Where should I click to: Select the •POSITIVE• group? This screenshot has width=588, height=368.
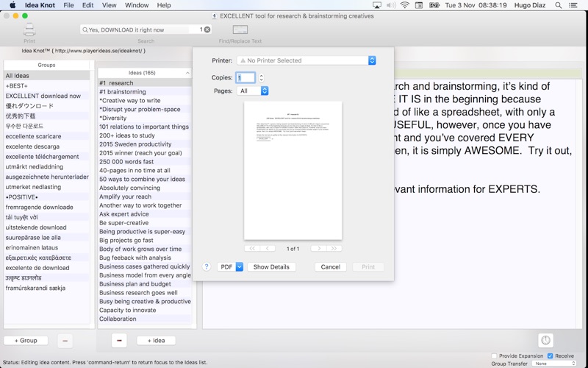click(46, 197)
